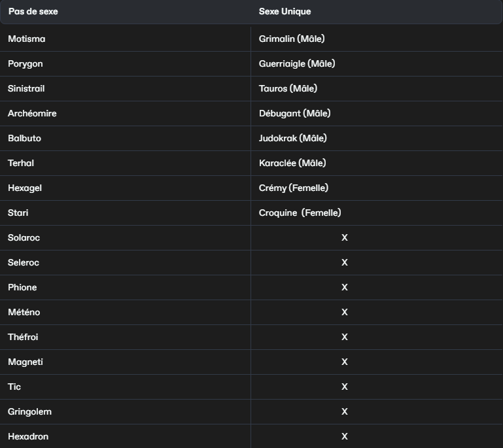Select Guerriaigle (Mâle) in Sexe Unique column
This screenshot has width=503, height=448.
tap(297, 63)
